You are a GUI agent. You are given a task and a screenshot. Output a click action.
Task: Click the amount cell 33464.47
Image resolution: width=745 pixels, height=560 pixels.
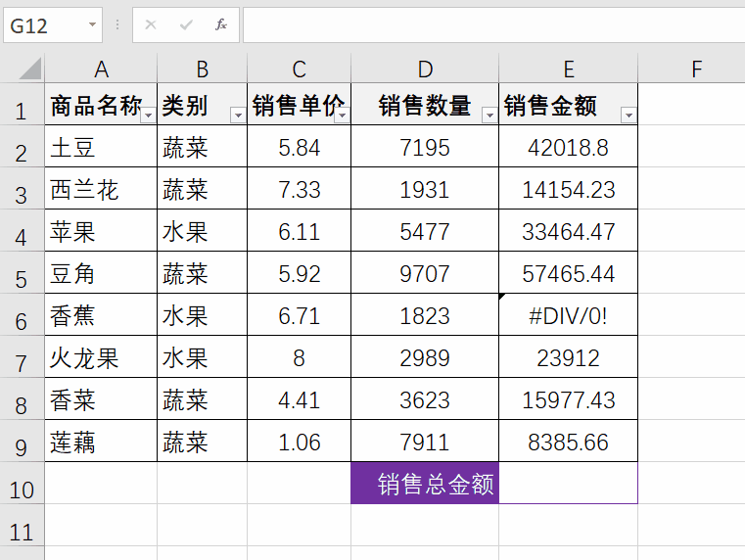click(x=568, y=230)
